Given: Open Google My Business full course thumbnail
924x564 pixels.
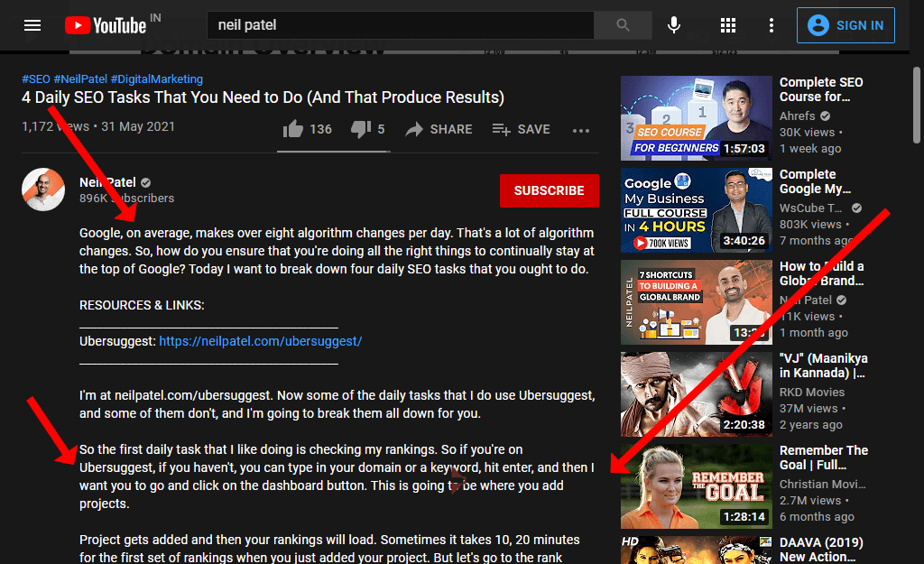Looking at the screenshot, I should pos(696,209).
